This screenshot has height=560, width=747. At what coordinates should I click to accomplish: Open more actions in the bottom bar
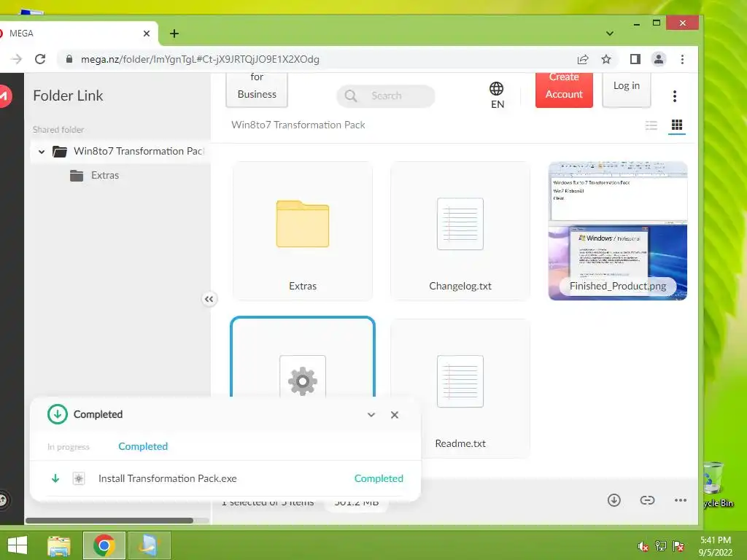click(x=681, y=500)
